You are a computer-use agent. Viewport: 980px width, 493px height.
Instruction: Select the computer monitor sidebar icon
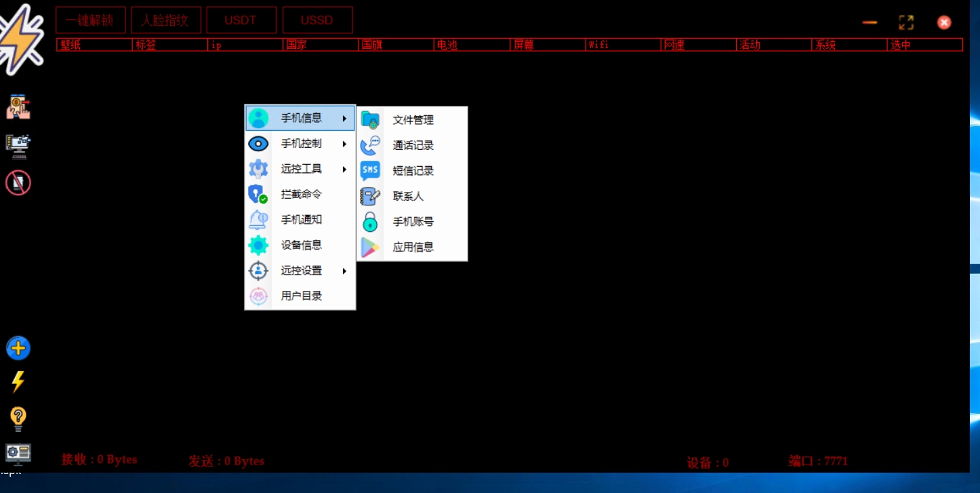pyautogui.click(x=18, y=145)
